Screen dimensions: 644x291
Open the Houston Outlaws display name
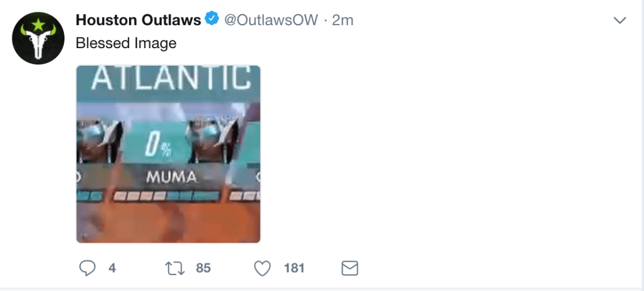coord(138,20)
